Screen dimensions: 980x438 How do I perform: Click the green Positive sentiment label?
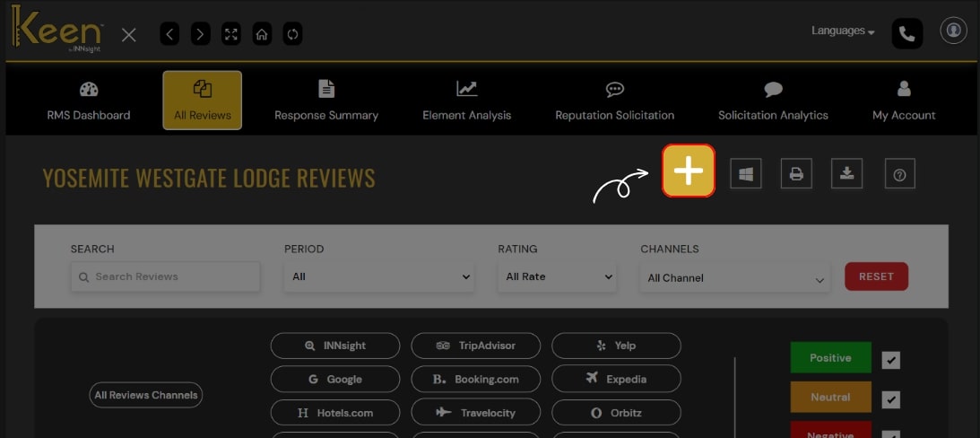tap(830, 358)
